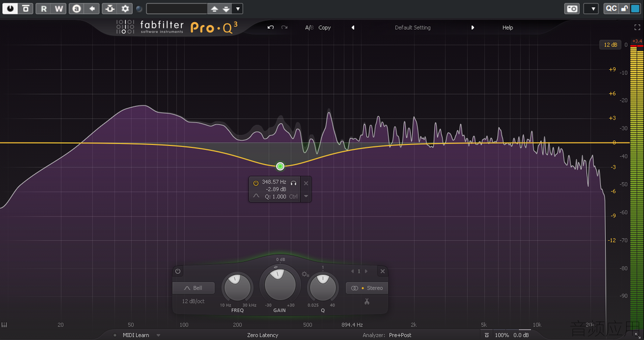The image size is (644, 340).
Task: Toggle full screen mode icon
Action: pos(637,27)
